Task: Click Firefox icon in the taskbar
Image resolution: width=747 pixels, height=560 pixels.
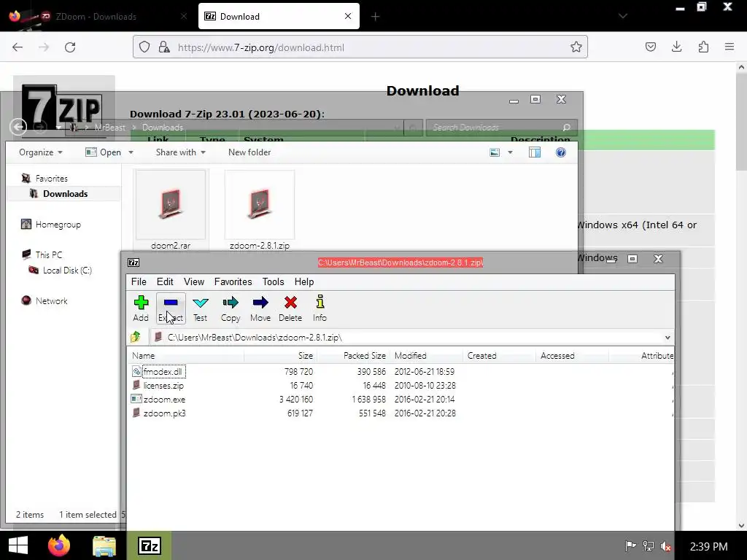Action: pos(59,545)
